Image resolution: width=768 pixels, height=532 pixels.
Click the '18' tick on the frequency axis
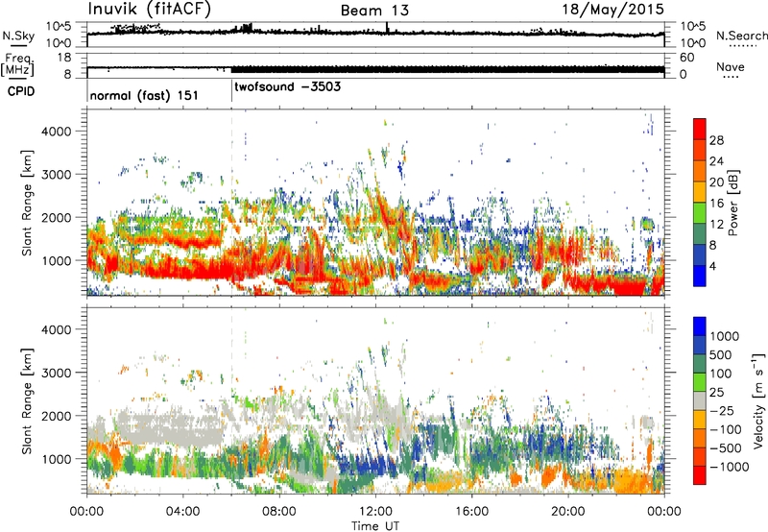[64, 58]
